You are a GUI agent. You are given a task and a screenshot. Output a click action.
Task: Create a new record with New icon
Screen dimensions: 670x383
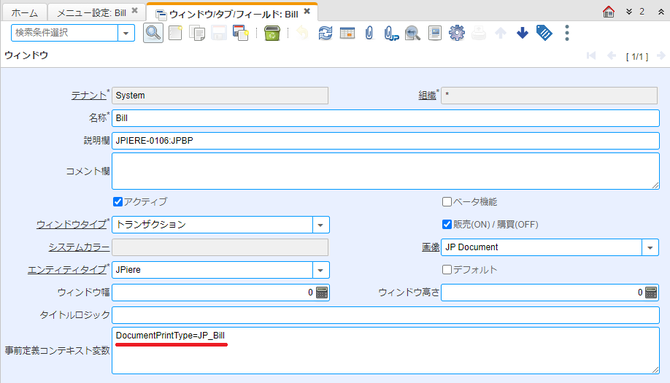click(x=175, y=33)
